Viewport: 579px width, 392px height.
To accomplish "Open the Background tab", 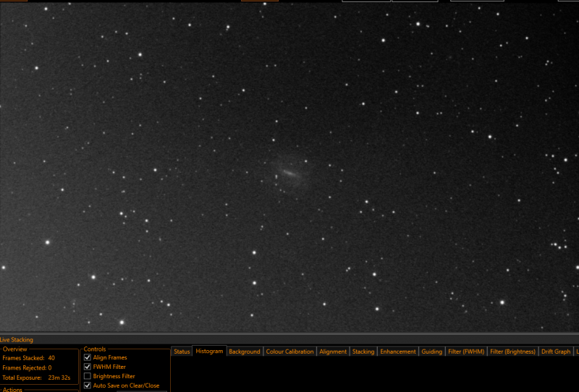I will coord(245,351).
